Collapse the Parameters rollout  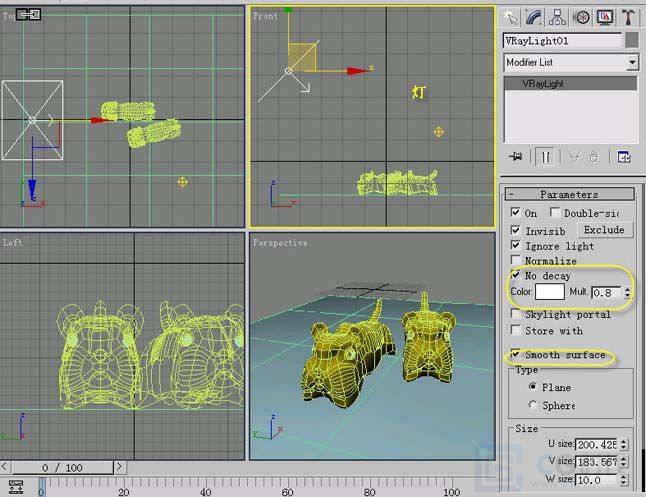click(568, 194)
